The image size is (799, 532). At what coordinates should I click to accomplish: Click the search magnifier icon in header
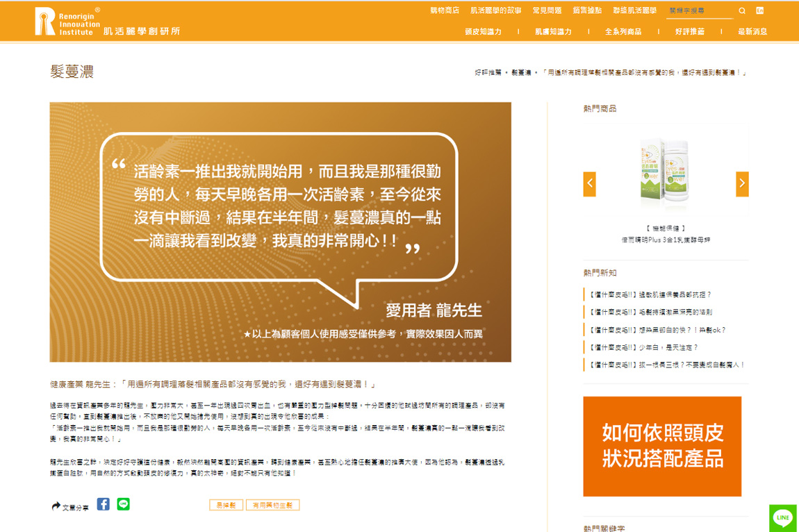(742, 11)
